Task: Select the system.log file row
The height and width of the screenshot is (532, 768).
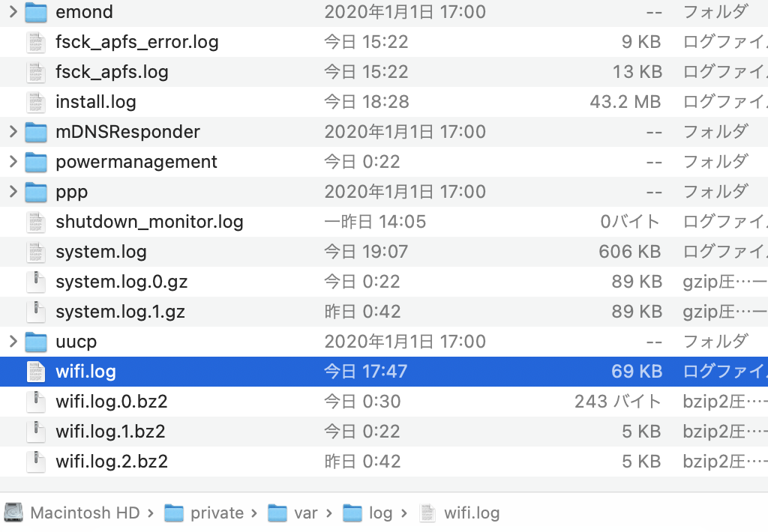Action: [x=101, y=252]
